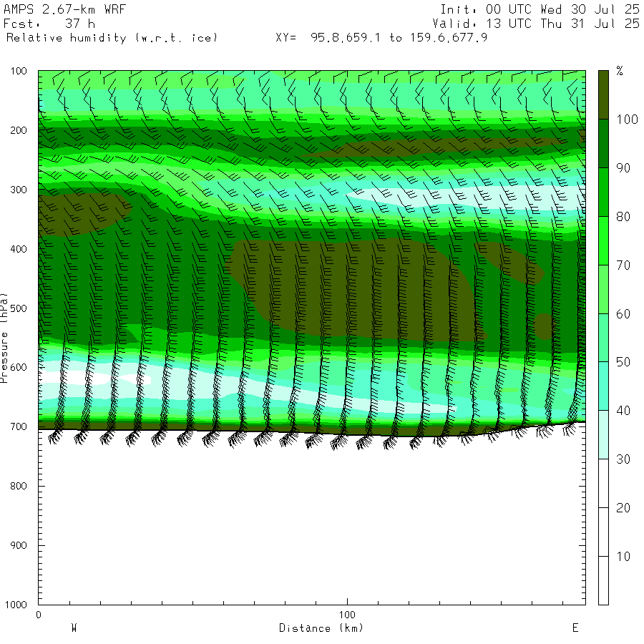Click the 'W' west endpoint label

[x=74, y=628]
